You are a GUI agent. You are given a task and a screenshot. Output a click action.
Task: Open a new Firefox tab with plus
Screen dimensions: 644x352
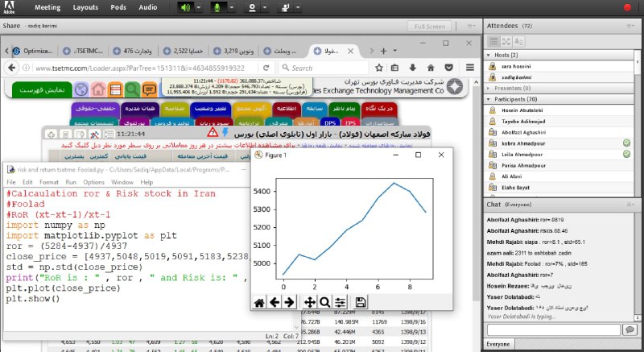click(x=383, y=51)
